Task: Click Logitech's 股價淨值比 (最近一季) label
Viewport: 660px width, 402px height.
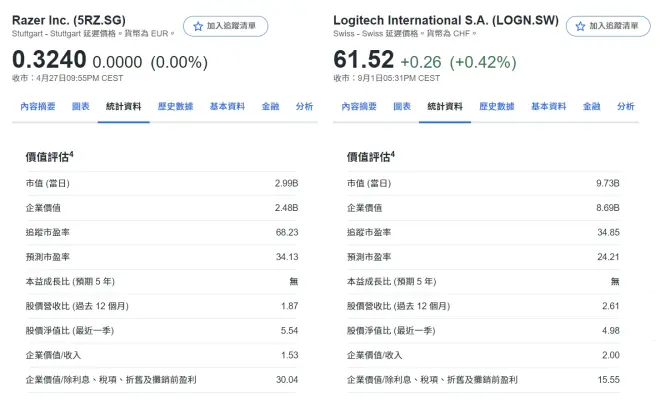Action: coord(391,331)
